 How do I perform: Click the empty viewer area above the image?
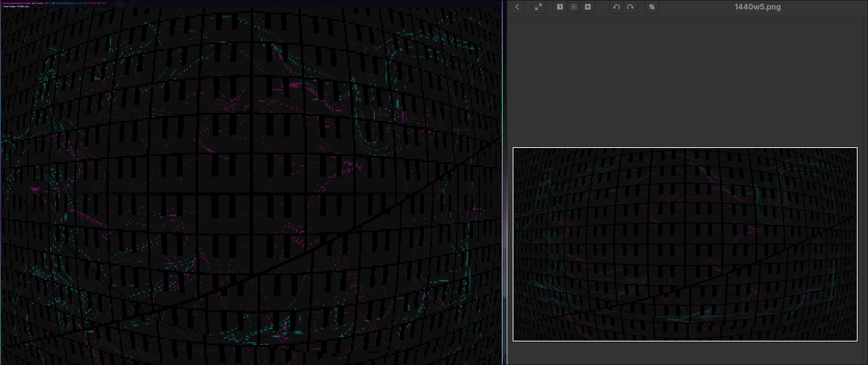(x=685, y=80)
